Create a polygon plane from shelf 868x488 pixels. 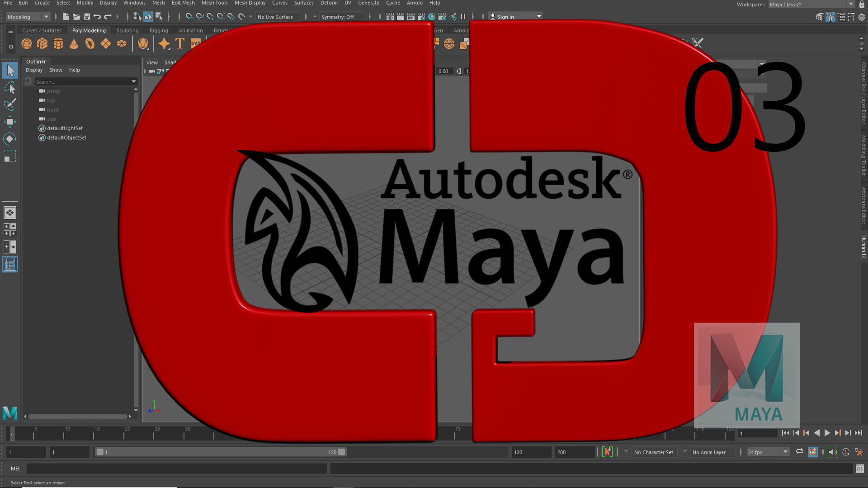point(106,44)
